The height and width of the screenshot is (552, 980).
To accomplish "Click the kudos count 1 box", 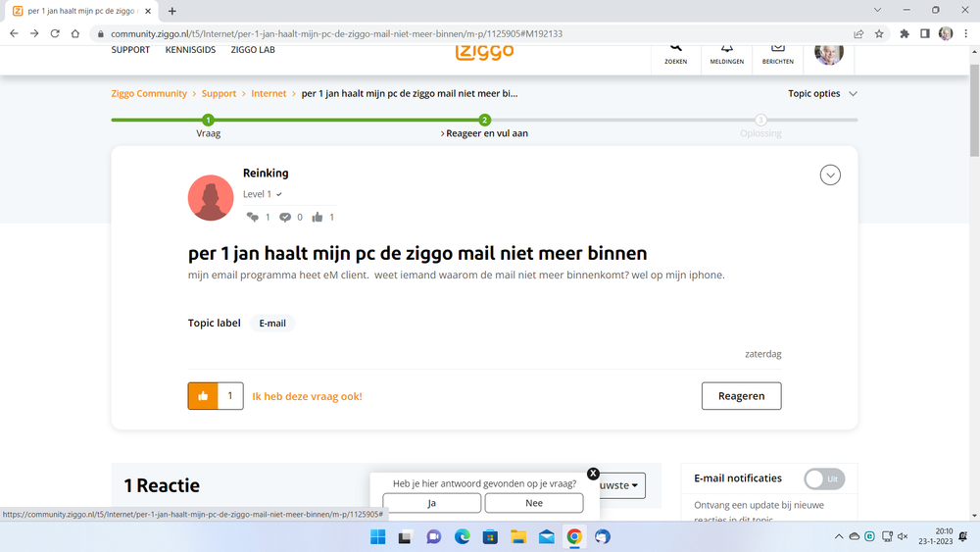I will [230, 396].
